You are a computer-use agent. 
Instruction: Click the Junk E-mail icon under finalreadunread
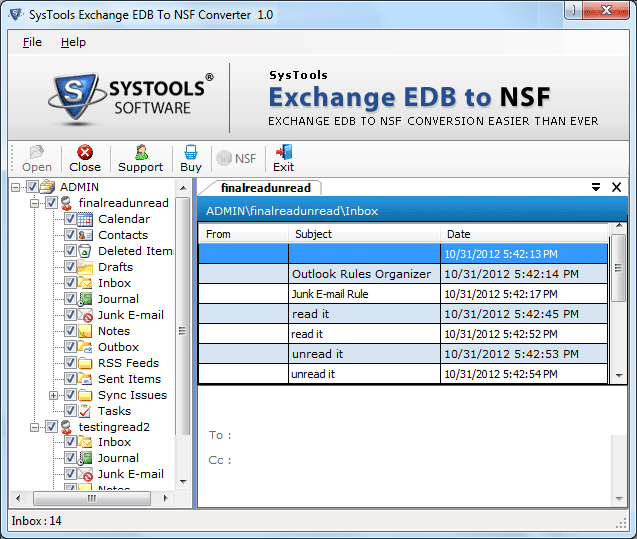coord(85,315)
